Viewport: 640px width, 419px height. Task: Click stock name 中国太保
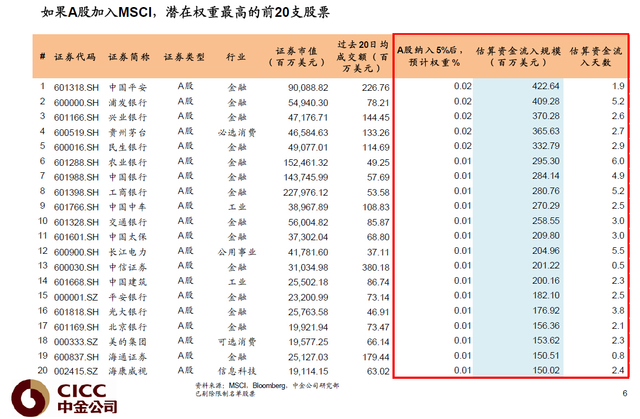click(x=128, y=237)
